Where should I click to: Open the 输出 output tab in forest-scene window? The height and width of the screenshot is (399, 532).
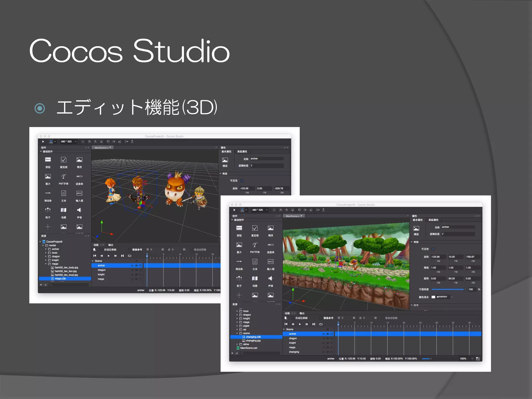click(x=302, y=313)
